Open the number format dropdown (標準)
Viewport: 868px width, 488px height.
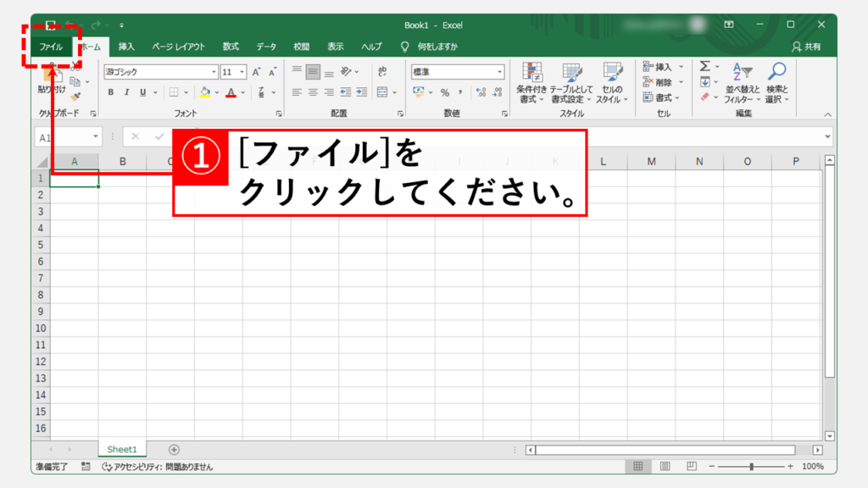(499, 72)
